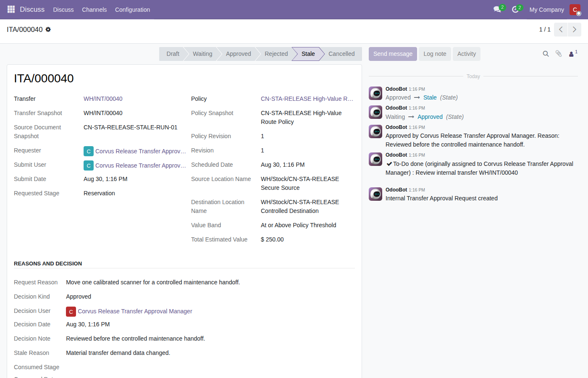The width and height of the screenshot is (588, 378).
Task: Select the Rejected status stage
Action: [x=276, y=54]
